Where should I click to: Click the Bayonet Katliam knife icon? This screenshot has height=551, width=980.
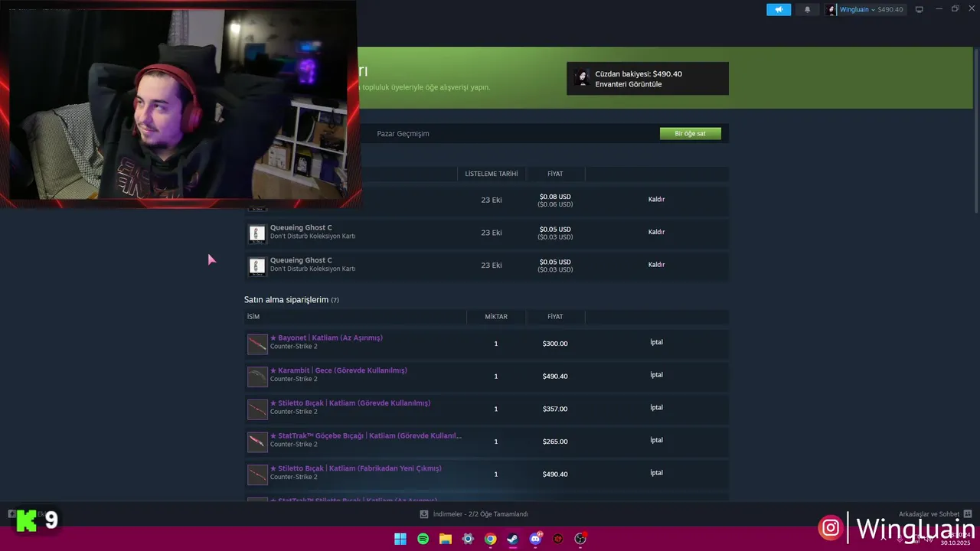[x=257, y=344]
